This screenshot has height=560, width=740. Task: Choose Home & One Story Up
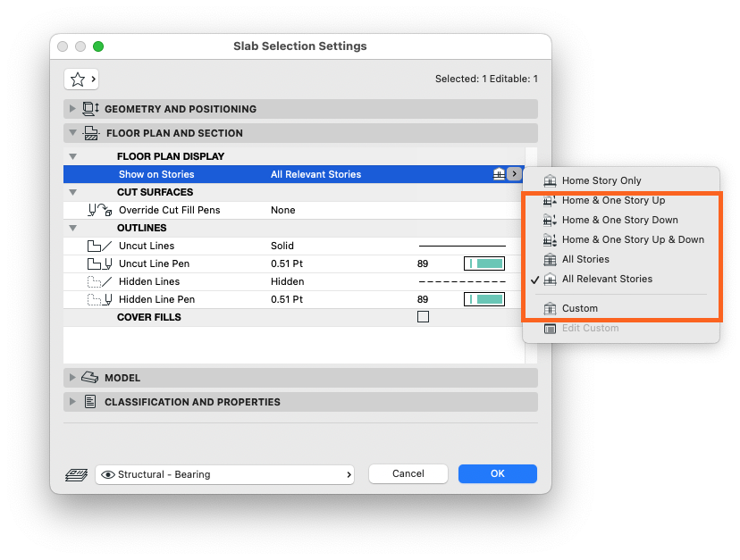[613, 200]
